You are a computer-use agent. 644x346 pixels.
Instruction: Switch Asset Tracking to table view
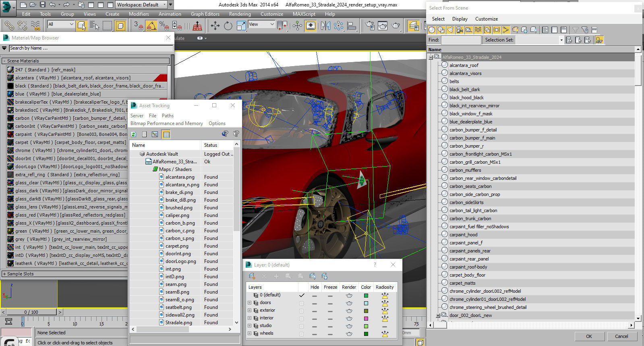(x=166, y=134)
